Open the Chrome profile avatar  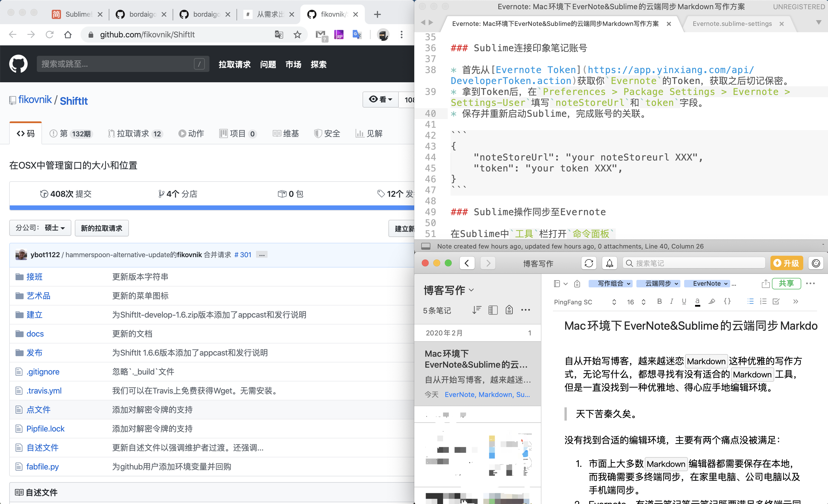(x=383, y=34)
